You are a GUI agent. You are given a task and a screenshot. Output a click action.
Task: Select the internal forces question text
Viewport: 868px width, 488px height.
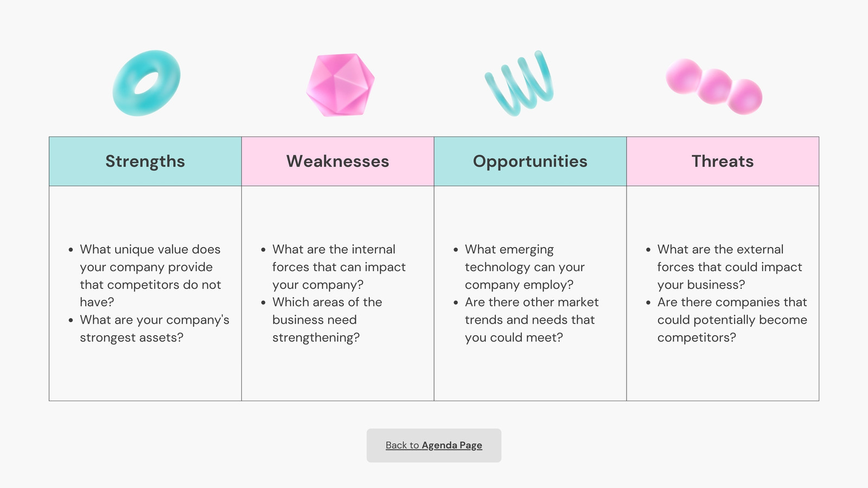click(x=339, y=267)
